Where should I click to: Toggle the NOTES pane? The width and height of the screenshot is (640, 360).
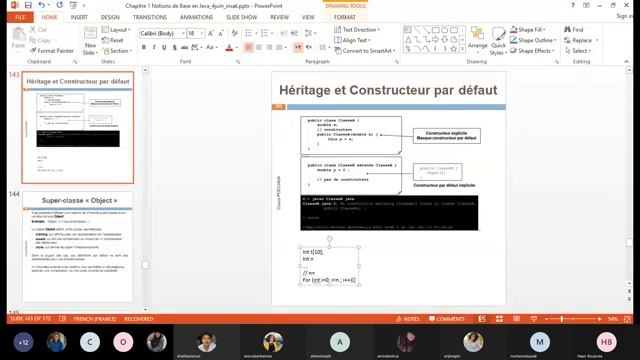408,319
